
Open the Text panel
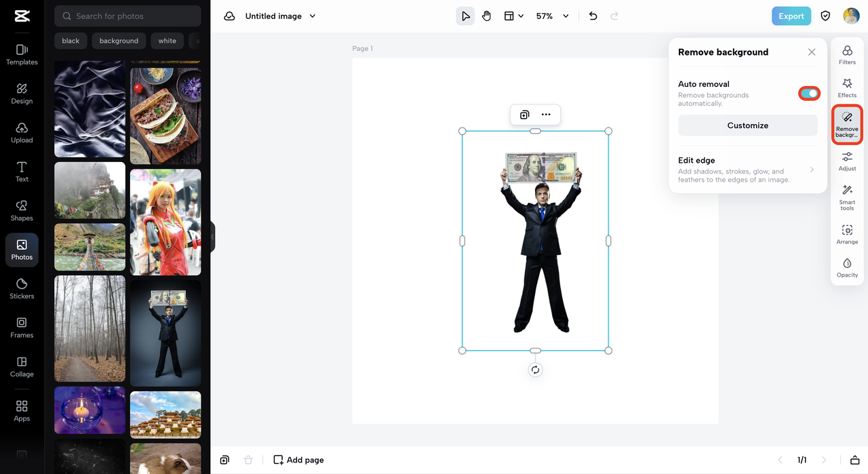point(22,172)
